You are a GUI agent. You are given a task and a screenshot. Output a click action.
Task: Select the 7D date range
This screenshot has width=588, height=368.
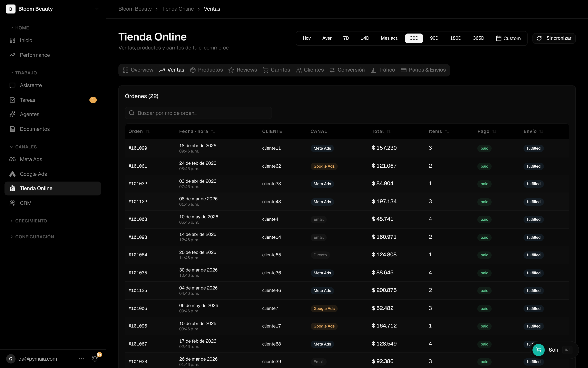[x=346, y=38]
